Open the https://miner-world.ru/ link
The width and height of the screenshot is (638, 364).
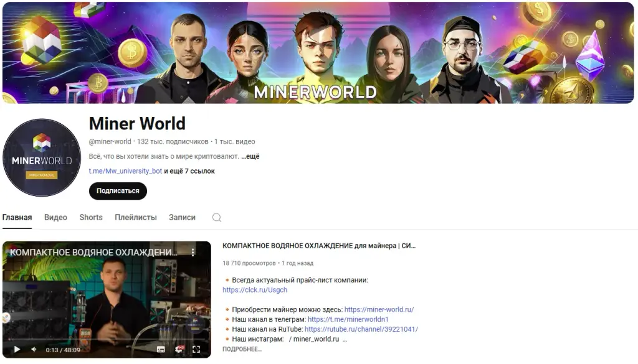point(379,309)
